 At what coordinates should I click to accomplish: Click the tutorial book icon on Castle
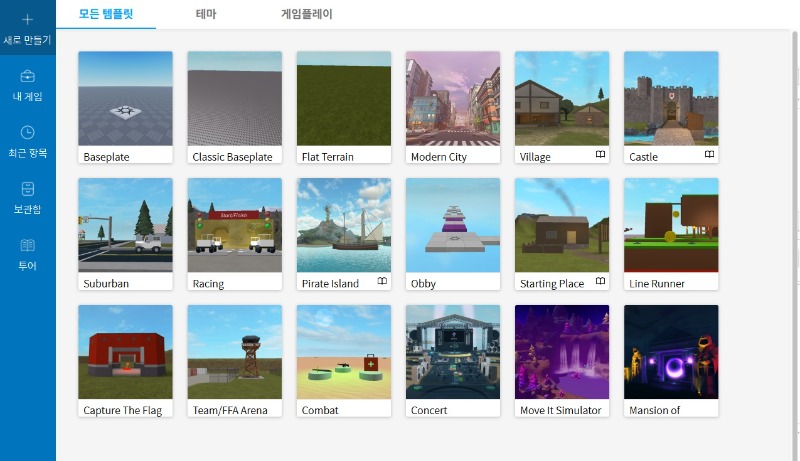point(709,155)
